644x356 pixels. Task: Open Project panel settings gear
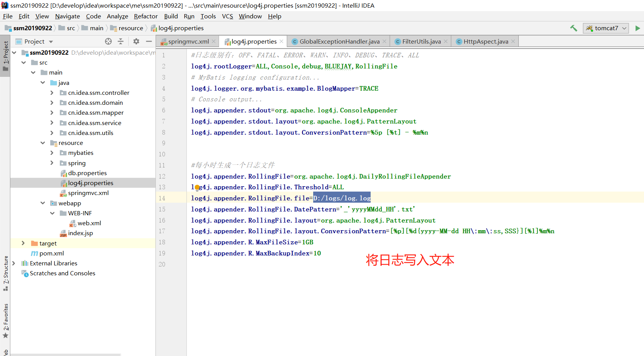pos(136,41)
